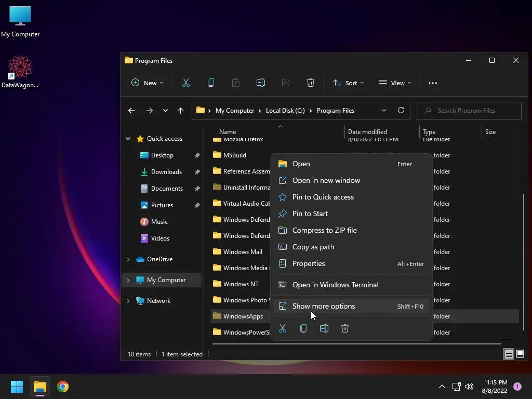Choose Open in Windows Terminal
The image size is (532, 399).
[351, 285]
